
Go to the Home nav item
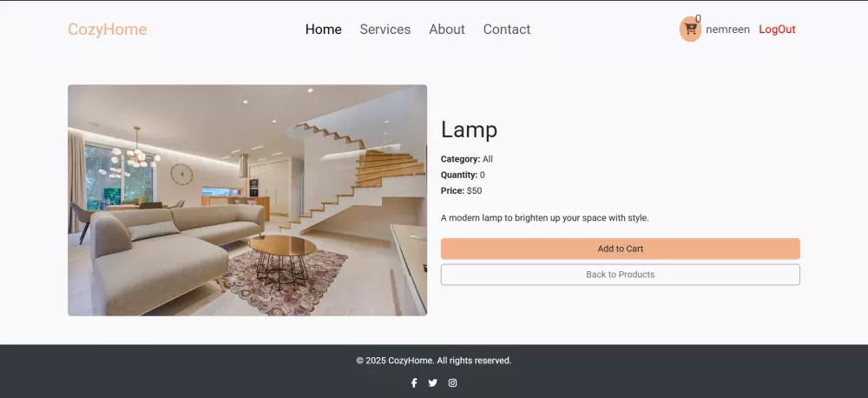click(323, 30)
